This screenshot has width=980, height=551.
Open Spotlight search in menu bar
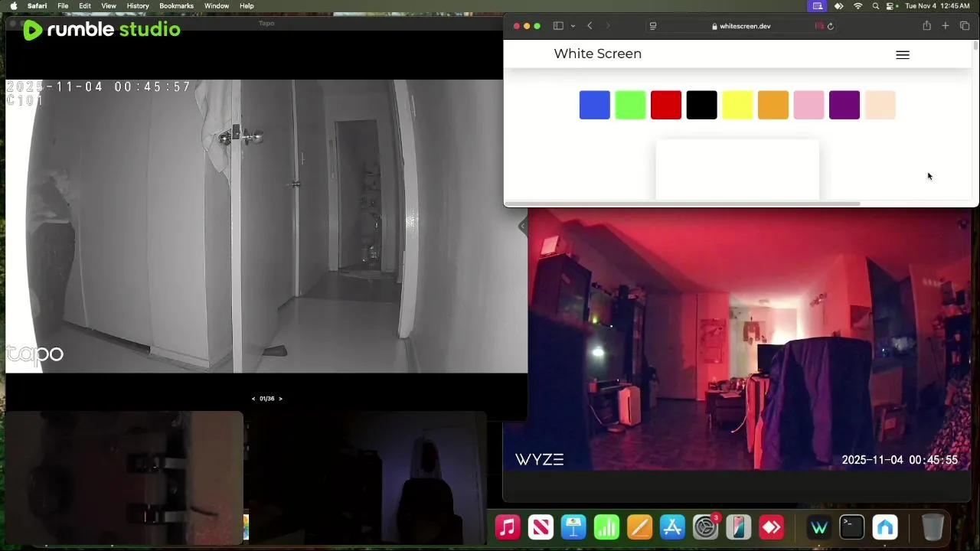pyautogui.click(x=876, y=6)
